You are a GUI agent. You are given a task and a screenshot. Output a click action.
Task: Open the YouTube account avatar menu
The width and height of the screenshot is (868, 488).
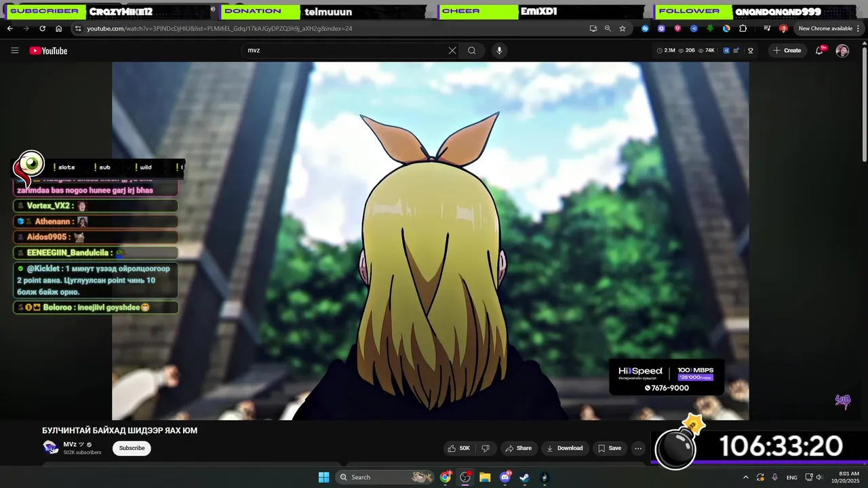pos(842,51)
